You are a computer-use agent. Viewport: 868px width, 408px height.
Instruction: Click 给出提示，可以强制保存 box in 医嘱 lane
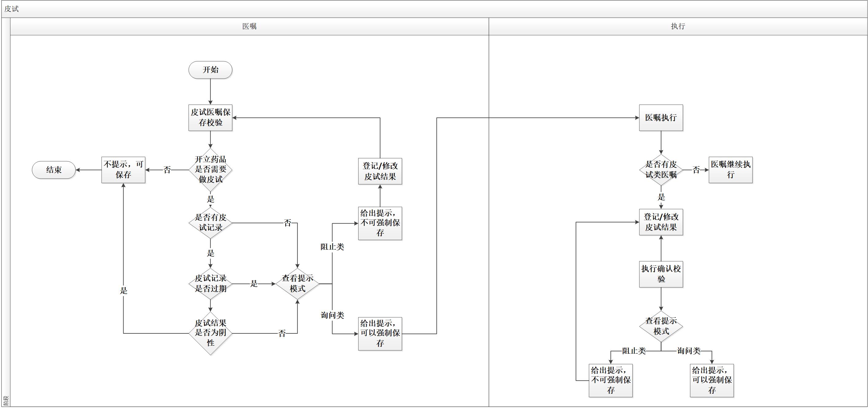click(x=380, y=334)
